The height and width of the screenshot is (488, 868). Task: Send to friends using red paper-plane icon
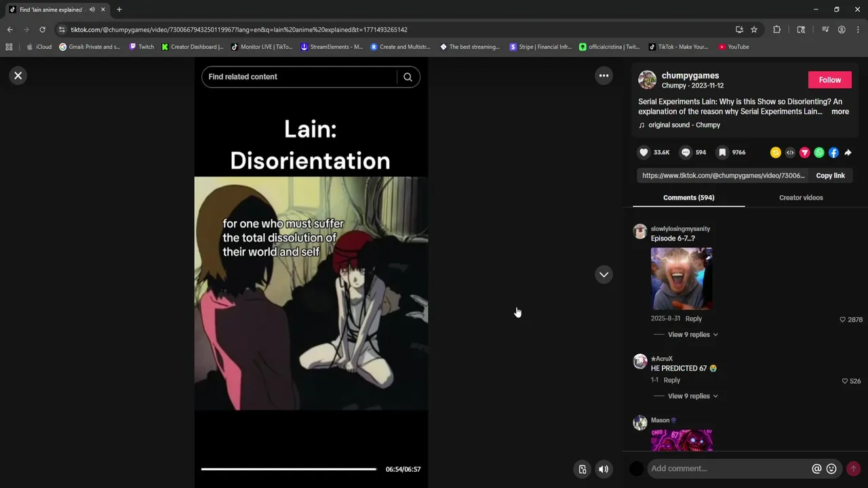(x=804, y=152)
